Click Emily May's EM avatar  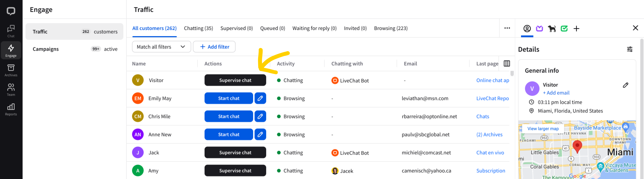coord(138,98)
